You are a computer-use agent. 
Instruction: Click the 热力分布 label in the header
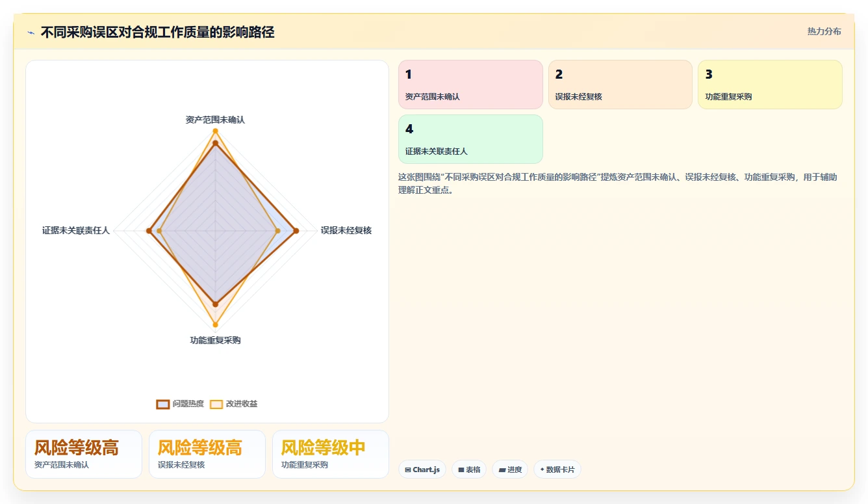(x=824, y=31)
